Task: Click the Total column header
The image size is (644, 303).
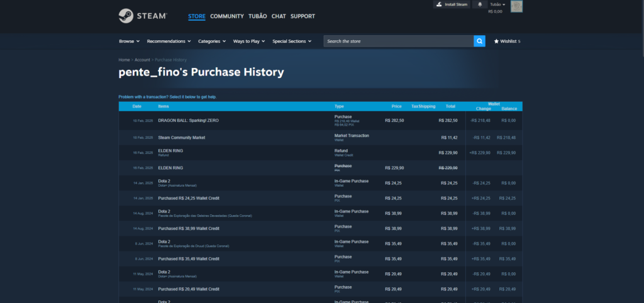Action: pos(450,106)
